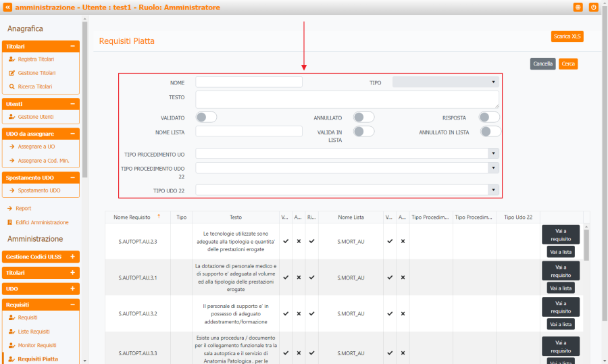Open Registra Titolari user-plus icon
The height and width of the screenshot is (364, 608).
[12, 59]
